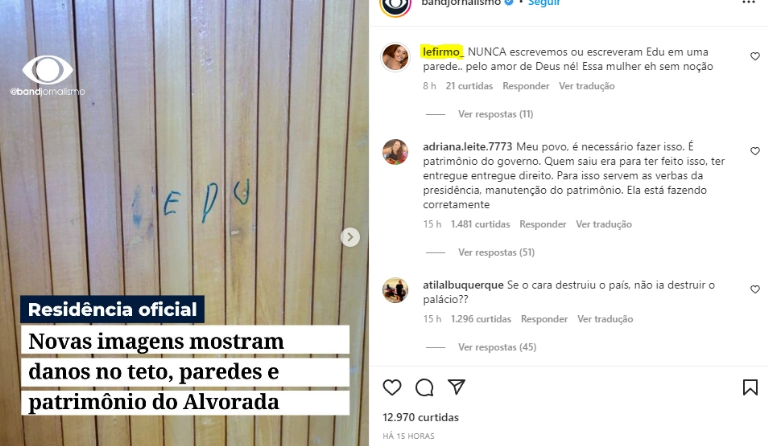Like the post with the heart icon
The width and height of the screenshot is (768, 446).
[x=392, y=387]
